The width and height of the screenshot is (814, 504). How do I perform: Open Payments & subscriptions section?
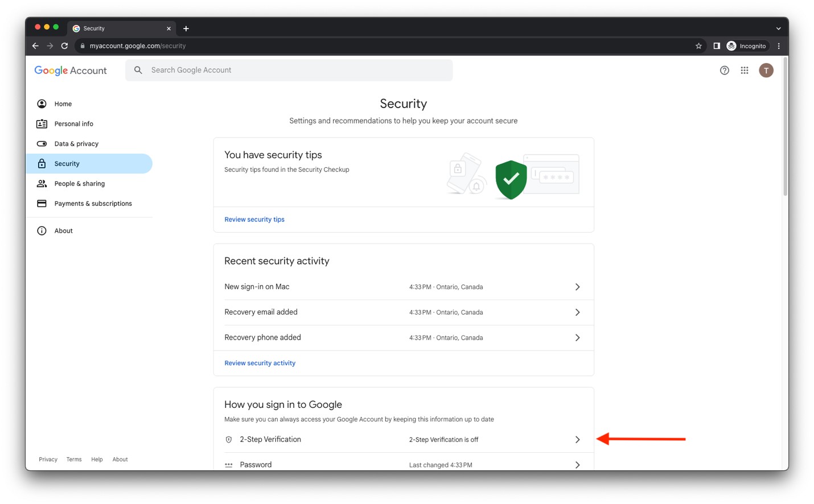click(x=89, y=204)
